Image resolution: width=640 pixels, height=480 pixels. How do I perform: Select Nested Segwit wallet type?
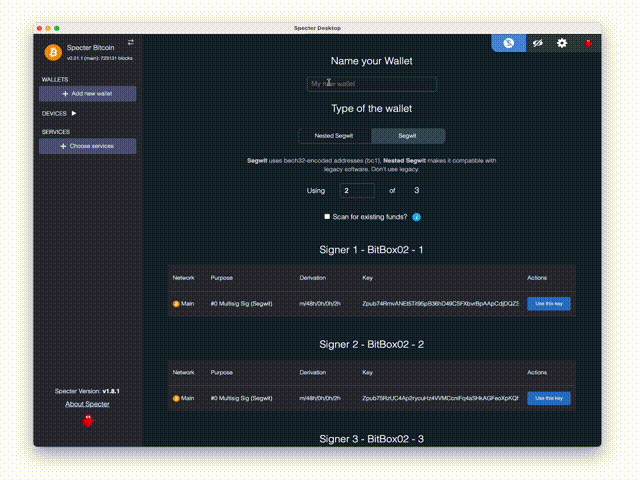335,136
